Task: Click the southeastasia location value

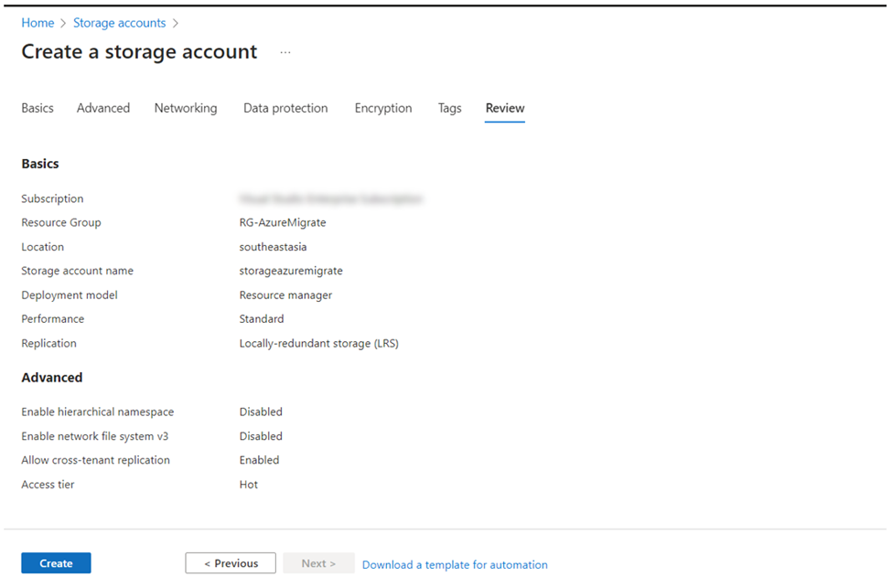Action: [x=273, y=247]
